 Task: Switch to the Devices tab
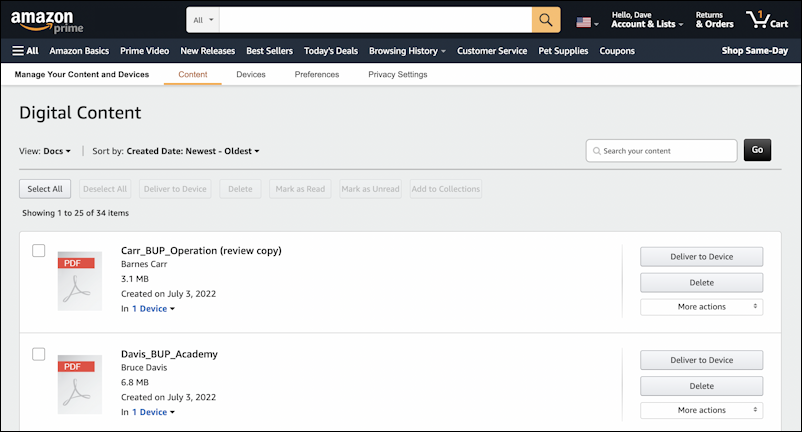(x=251, y=74)
